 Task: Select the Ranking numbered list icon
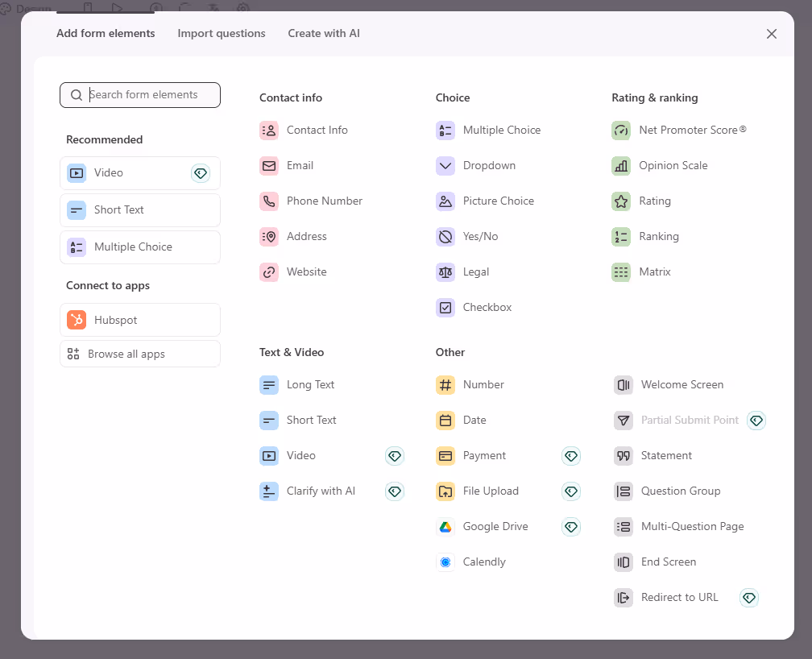[621, 237]
